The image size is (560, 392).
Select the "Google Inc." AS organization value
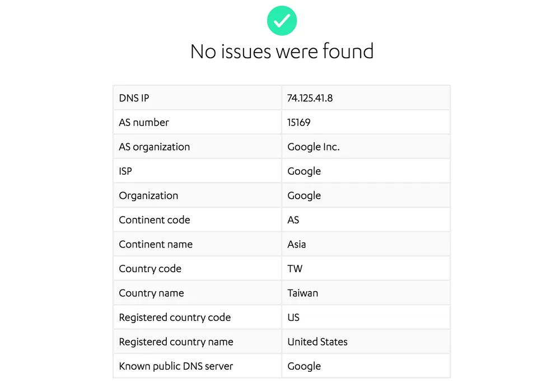[313, 147]
